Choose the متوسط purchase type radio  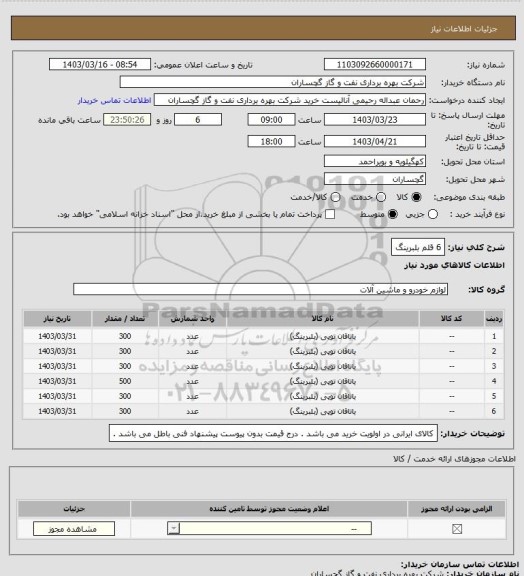point(393,214)
